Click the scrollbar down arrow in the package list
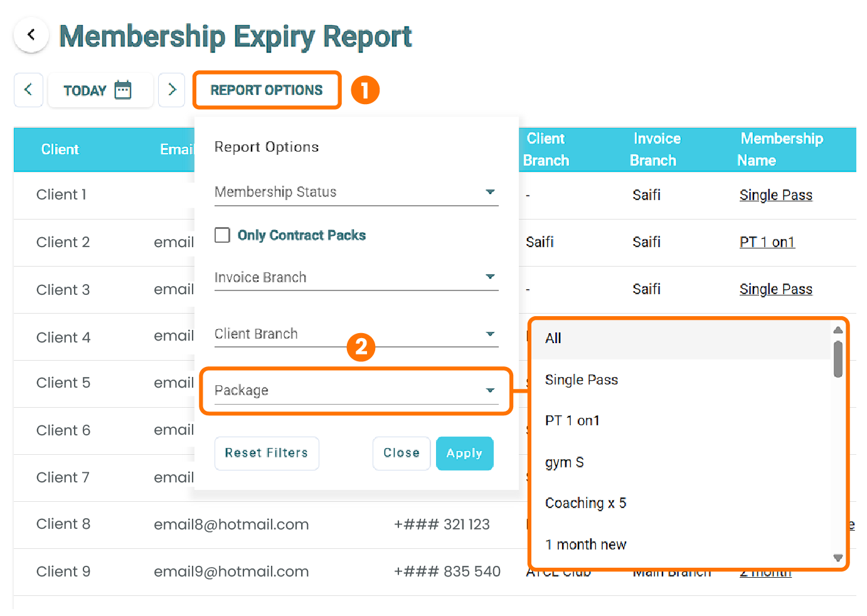Image resolution: width=867 pixels, height=616 pixels. 838,558
